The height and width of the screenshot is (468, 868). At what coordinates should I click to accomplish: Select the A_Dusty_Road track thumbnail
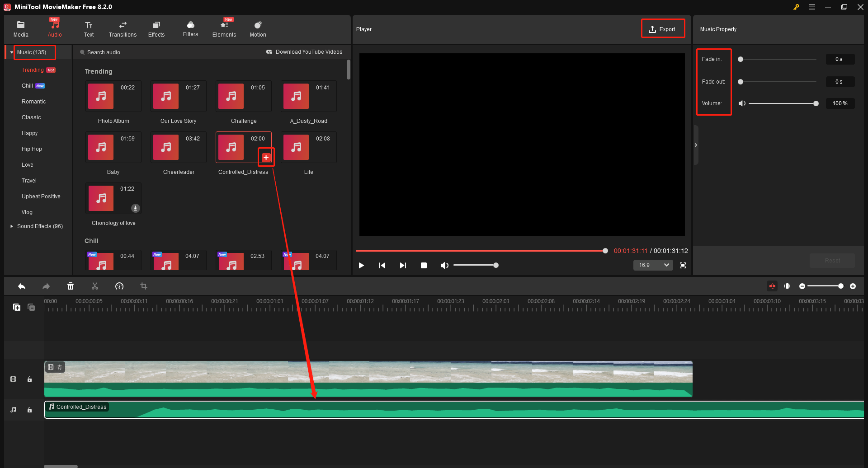(x=309, y=96)
